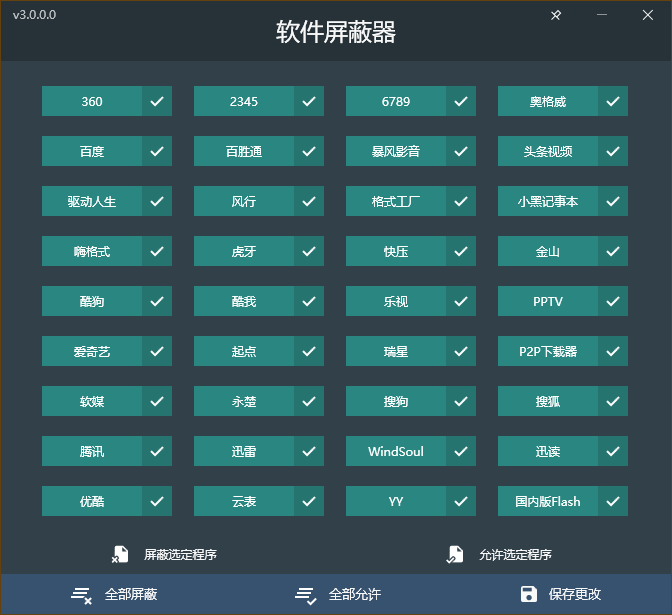Click the 屏蔽选定程序 text button
Image resolution: width=672 pixels, height=615 pixels.
tap(180, 555)
